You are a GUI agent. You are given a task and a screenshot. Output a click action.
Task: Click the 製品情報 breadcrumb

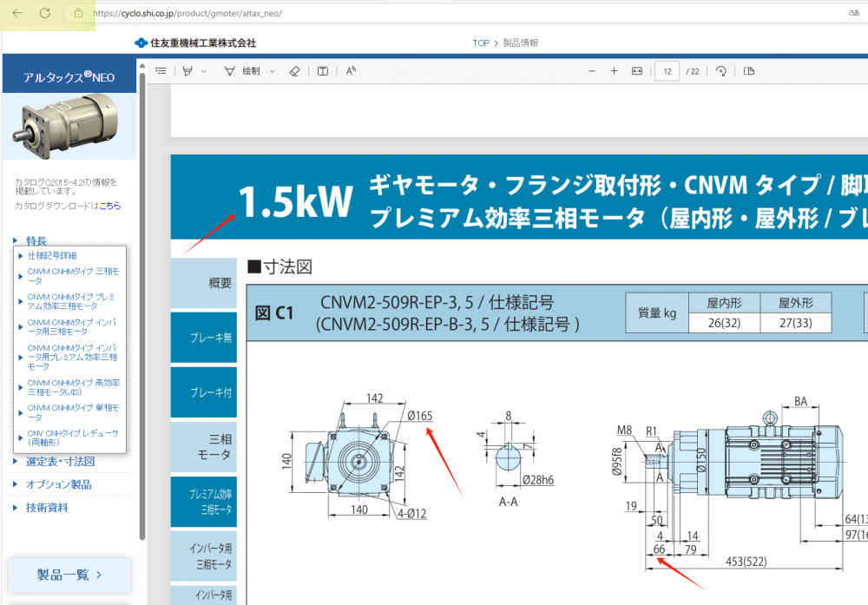click(520, 43)
